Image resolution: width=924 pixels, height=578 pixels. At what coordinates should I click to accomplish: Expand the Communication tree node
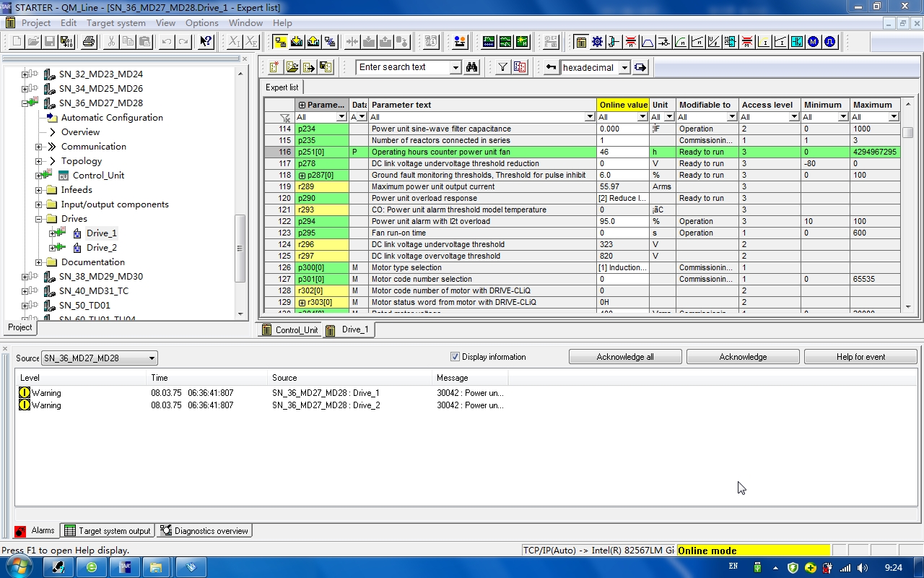(39, 147)
